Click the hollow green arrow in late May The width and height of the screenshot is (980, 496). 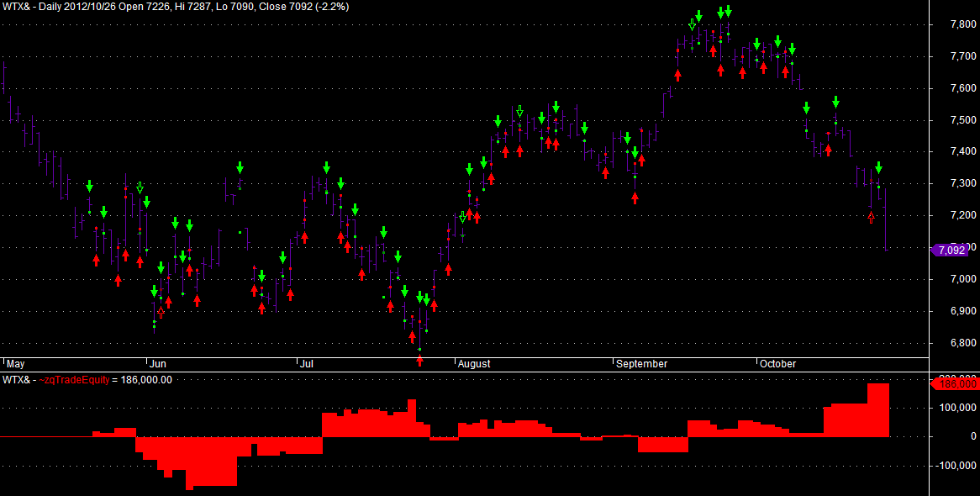[x=140, y=187]
